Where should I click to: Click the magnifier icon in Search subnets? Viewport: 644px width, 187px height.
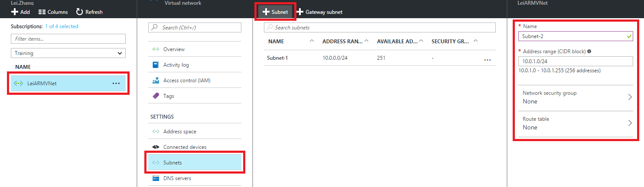(x=270, y=27)
